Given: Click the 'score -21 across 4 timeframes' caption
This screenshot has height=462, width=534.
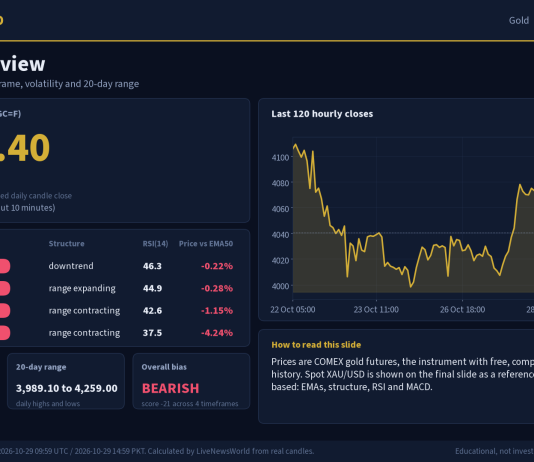Looking at the screenshot, I should (x=190, y=404).
